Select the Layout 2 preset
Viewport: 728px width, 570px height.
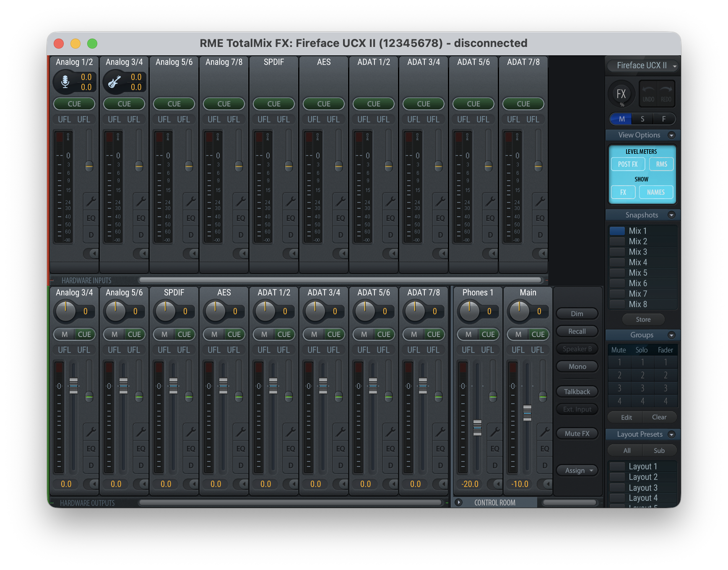pyautogui.click(x=642, y=477)
